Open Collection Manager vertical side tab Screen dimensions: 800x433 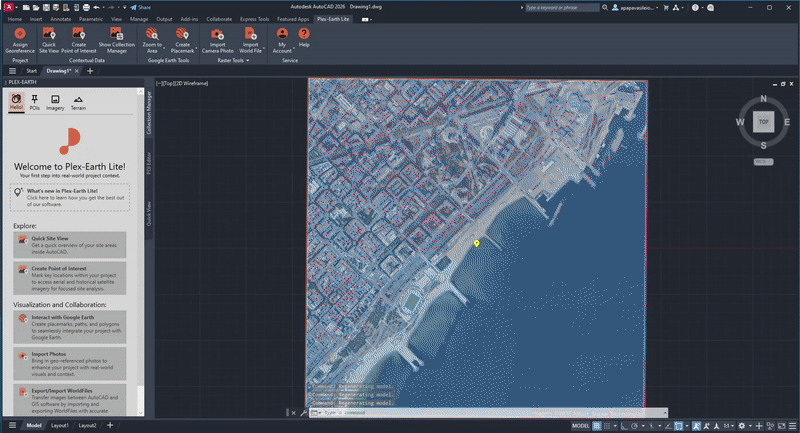point(149,113)
